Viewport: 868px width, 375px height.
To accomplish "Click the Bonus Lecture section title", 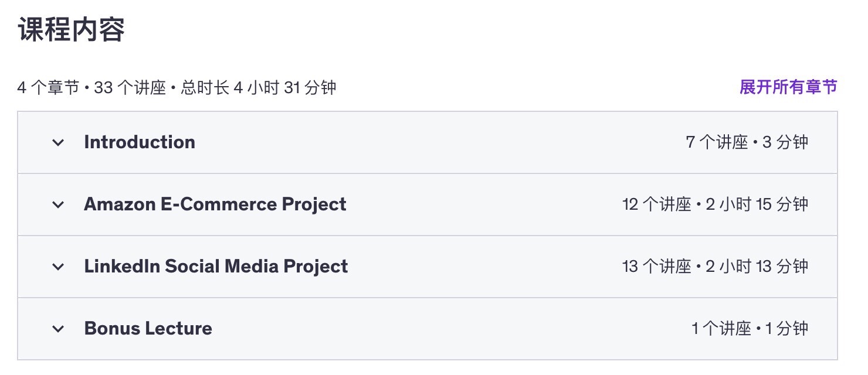I will [148, 329].
